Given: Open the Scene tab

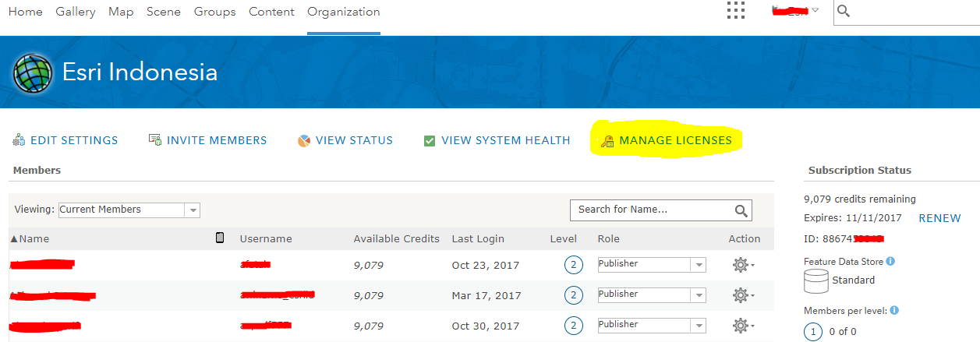Looking at the screenshot, I should tap(164, 12).
